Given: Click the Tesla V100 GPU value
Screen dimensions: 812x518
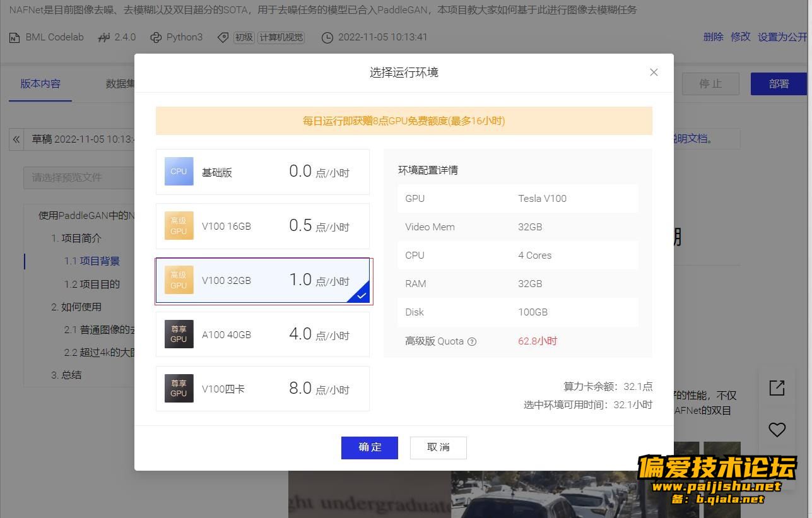Looking at the screenshot, I should 543,199.
